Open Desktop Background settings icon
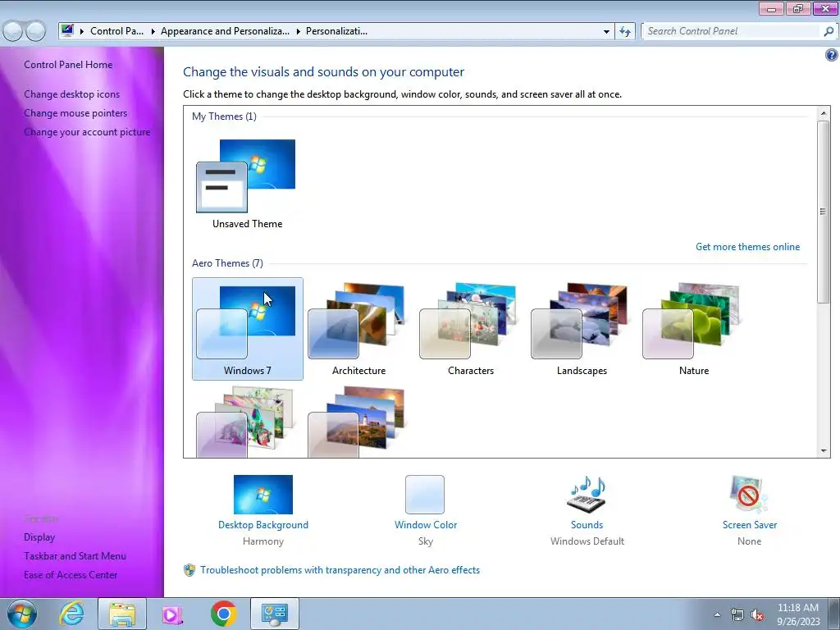Screen dimensions: 840x630 [x=263, y=495]
